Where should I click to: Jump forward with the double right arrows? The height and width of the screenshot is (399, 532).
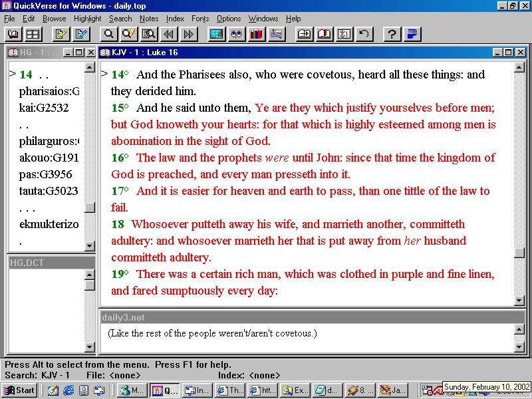[189, 34]
